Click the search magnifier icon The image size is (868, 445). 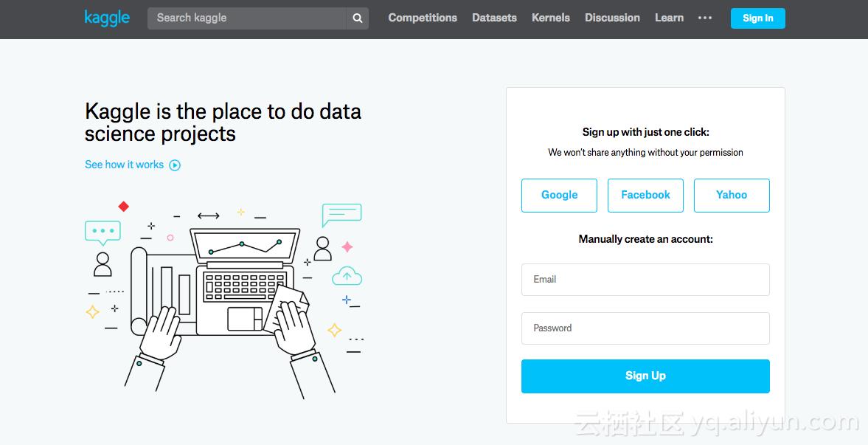click(358, 18)
